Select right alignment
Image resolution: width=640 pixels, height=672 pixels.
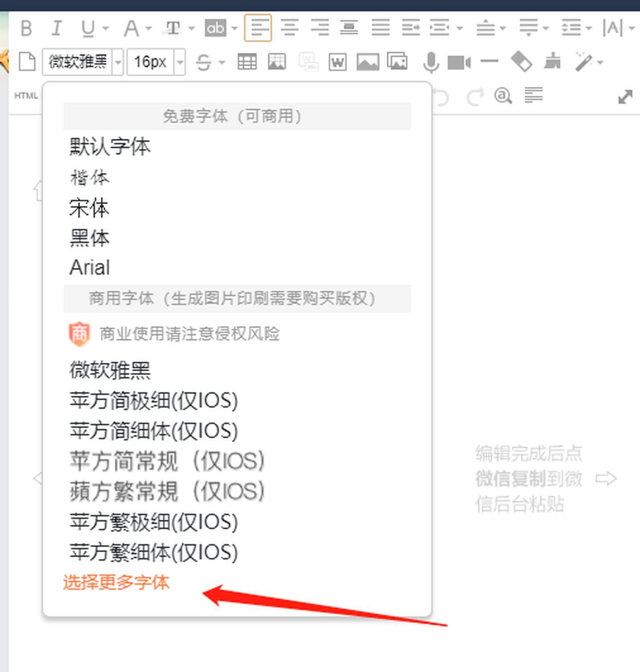(320, 28)
